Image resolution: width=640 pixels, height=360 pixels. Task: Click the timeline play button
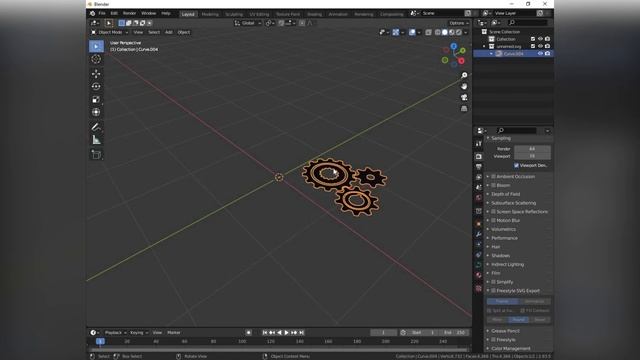pyautogui.click(x=287, y=333)
